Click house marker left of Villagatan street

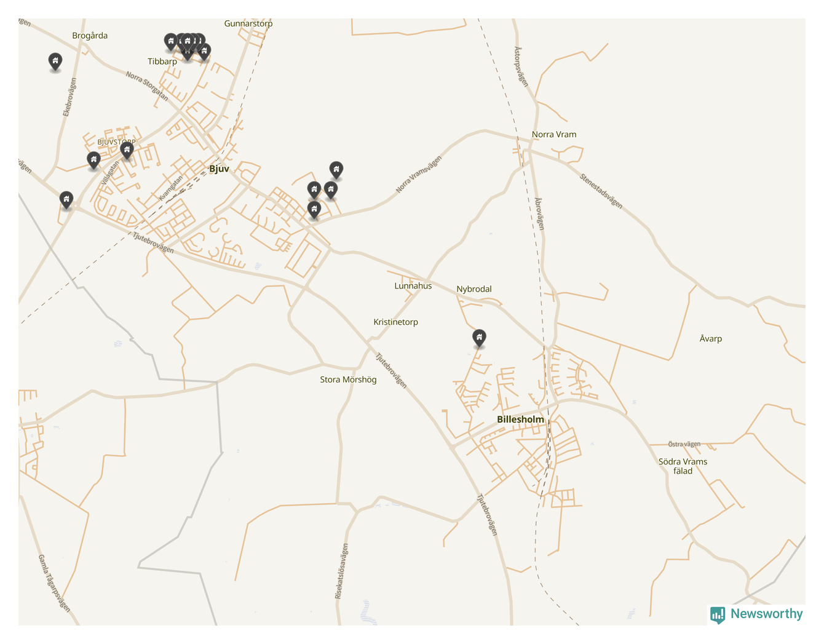(93, 161)
